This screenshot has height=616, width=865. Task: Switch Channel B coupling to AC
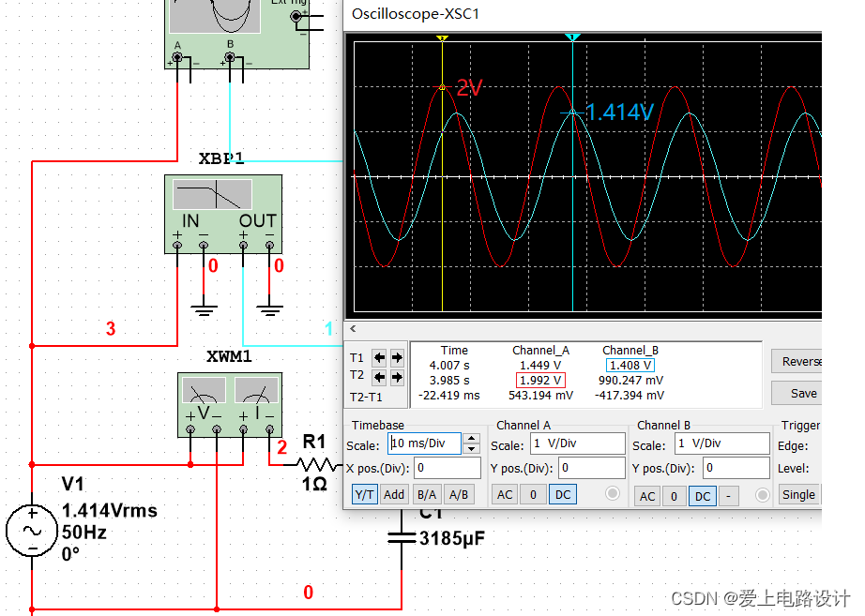pos(646,496)
